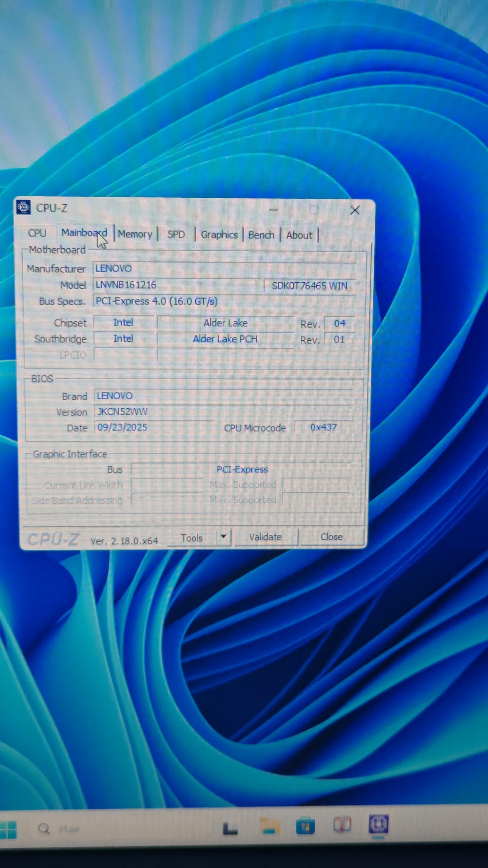The image size is (488, 868).
Task: Click the CPU-Z title bar icon
Action: [x=23, y=207]
